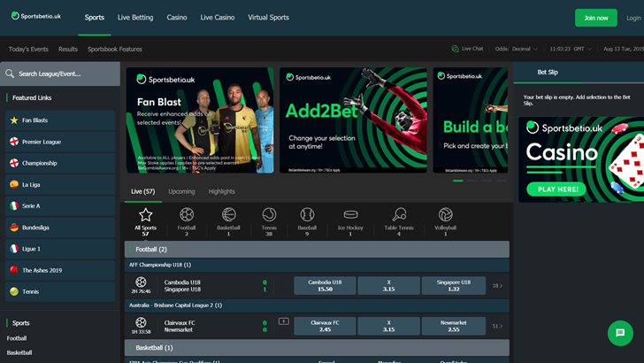Switch to the Upcoming events tab

point(181,191)
